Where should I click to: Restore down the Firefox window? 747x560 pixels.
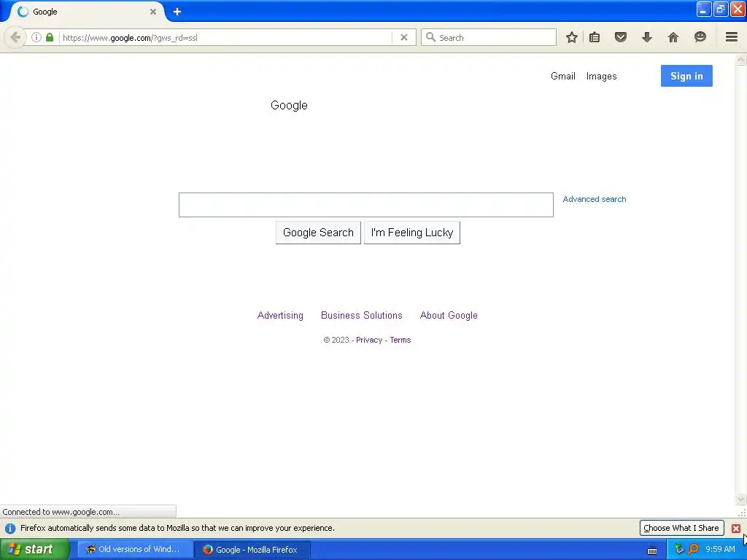point(720,9)
